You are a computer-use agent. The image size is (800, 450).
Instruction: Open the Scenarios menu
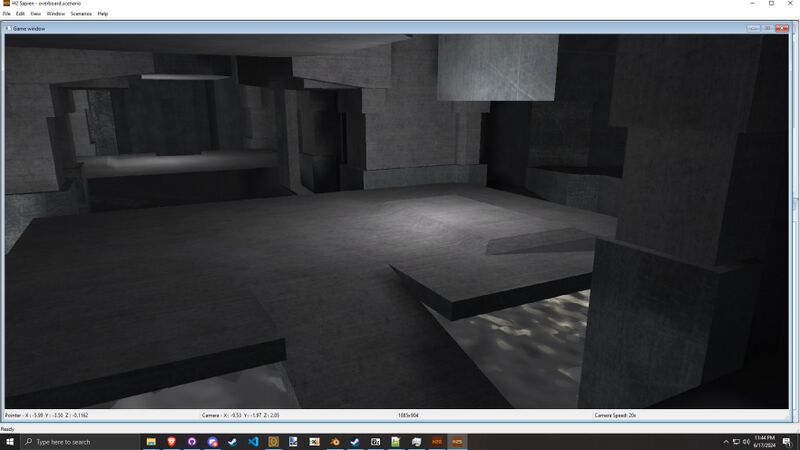click(81, 14)
